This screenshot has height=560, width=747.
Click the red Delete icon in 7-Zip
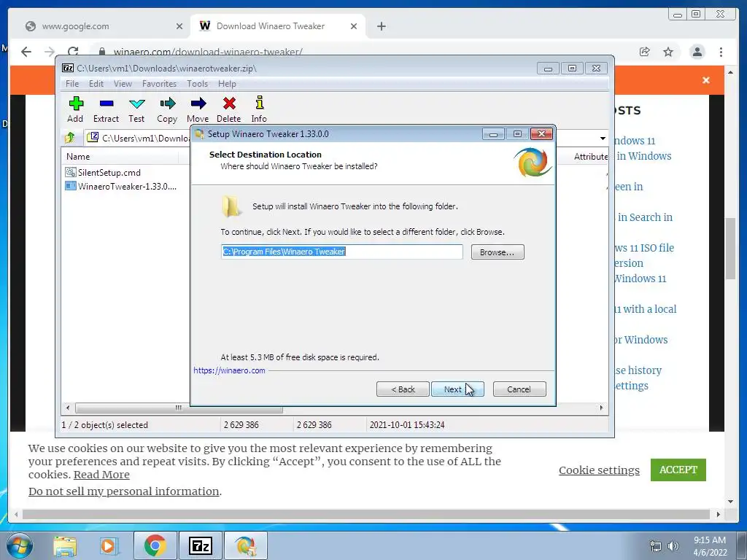(x=228, y=109)
